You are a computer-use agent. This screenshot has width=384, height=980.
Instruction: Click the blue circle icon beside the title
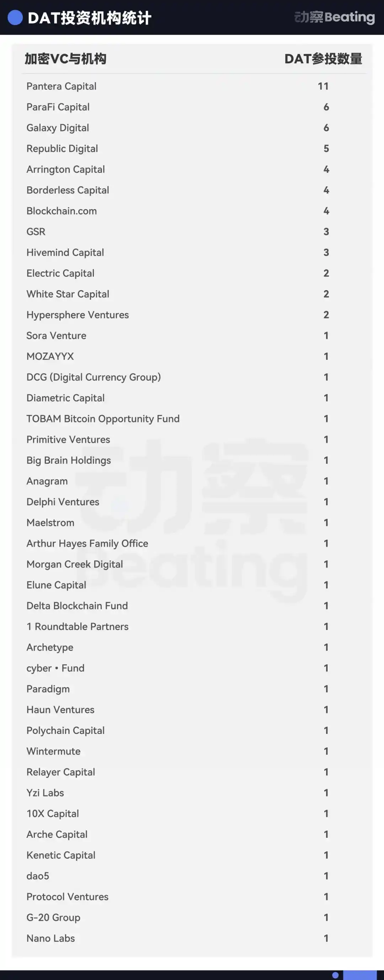pos(15,17)
